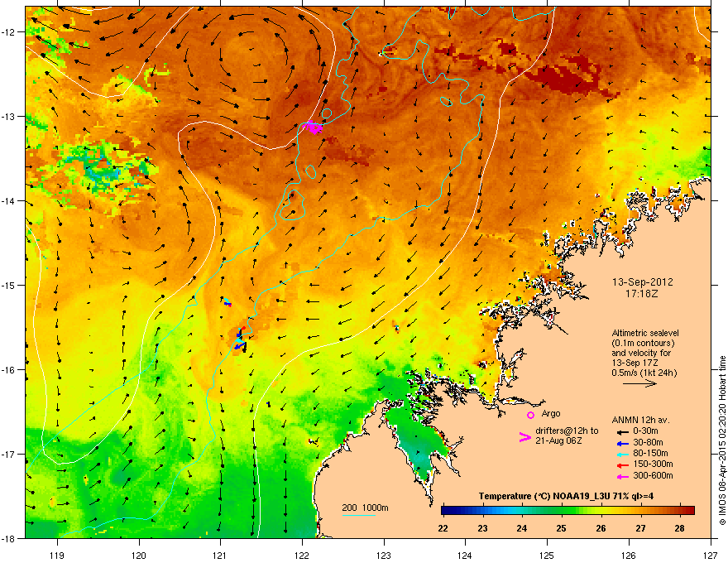Click the longitude axis label 127
This screenshot has width=728, height=563.
pos(711,555)
